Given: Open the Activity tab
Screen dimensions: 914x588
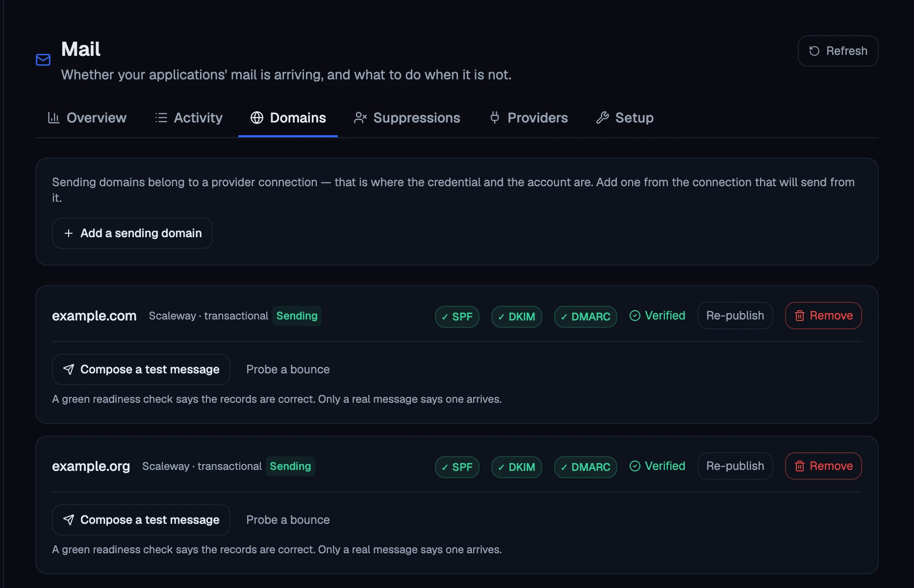Looking at the screenshot, I should tap(188, 118).
